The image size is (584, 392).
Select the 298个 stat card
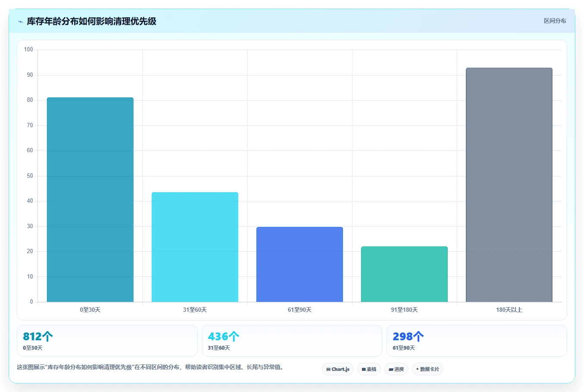pyautogui.click(x=477, y=341)
